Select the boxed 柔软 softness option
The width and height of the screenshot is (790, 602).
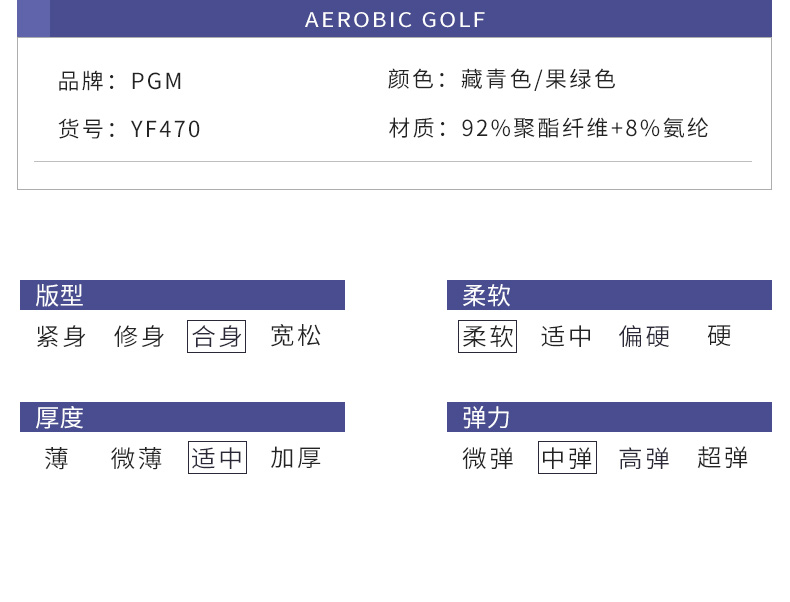[488, 336]
